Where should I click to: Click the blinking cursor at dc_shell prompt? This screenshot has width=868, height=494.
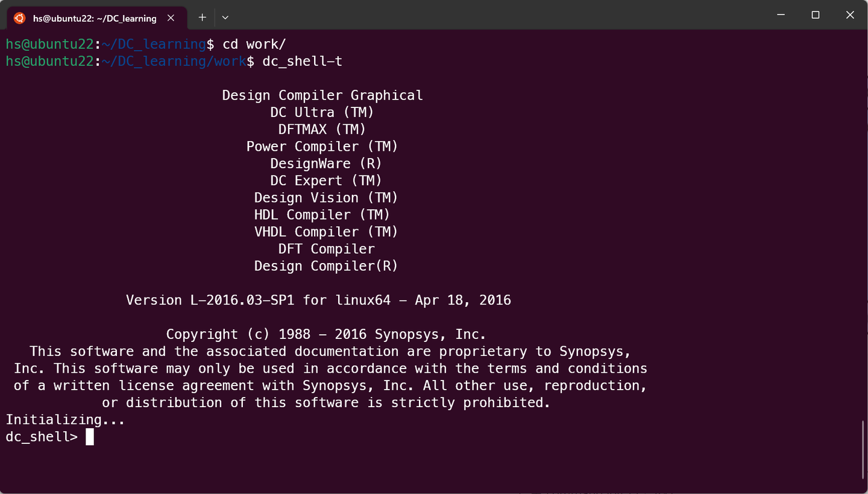tap(88, 437)
